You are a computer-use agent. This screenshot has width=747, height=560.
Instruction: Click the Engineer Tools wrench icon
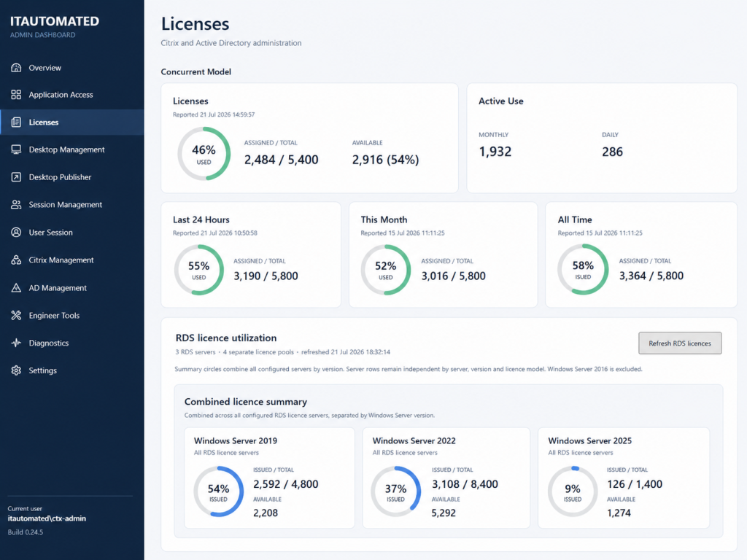[x=16, y=315]
